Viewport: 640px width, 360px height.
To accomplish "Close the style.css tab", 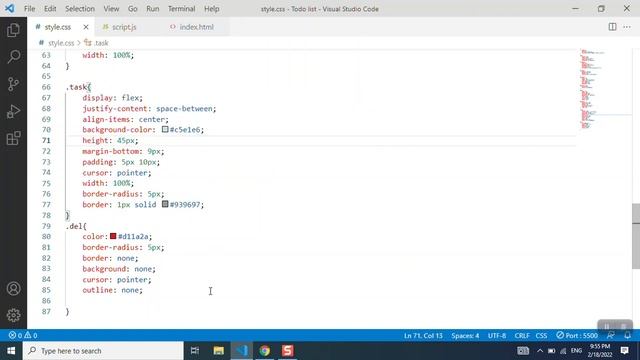I will tap(86, 27).
